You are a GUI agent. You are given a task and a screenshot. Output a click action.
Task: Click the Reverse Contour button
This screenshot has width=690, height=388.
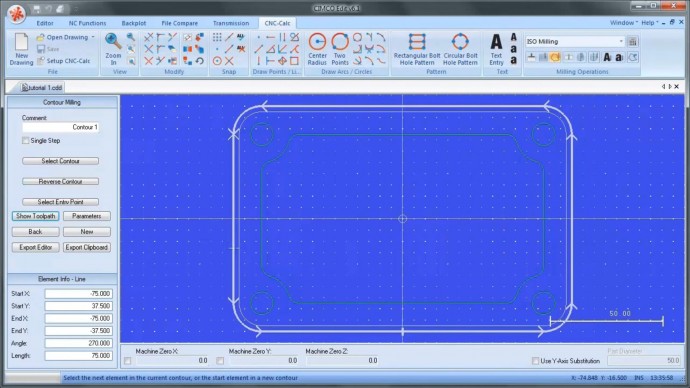[x=60, y=181]
